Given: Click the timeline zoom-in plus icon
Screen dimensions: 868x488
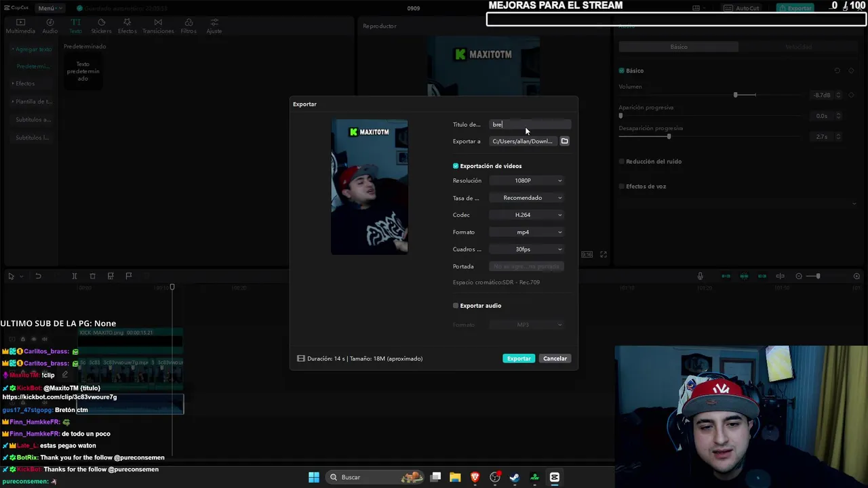Looking at the screenshot, I should (x=856, y=276).
